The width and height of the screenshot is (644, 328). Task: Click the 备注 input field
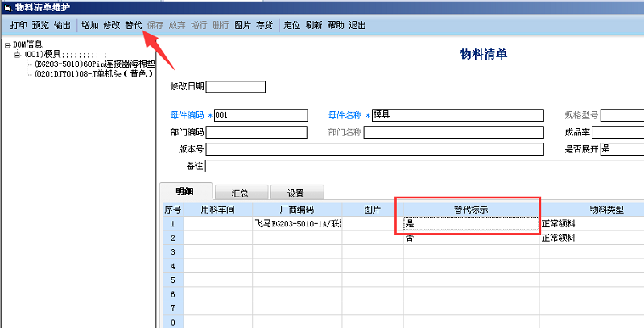pyautogui.click(x=425, y=166)
